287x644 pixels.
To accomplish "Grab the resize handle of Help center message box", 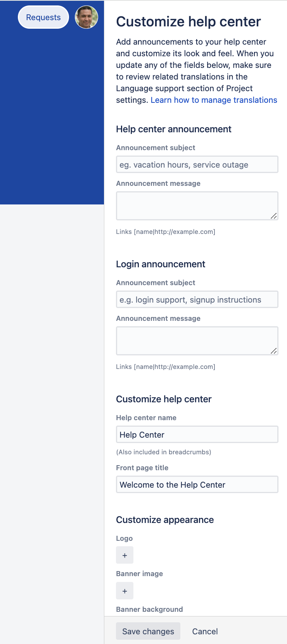I will pos(274,216).
